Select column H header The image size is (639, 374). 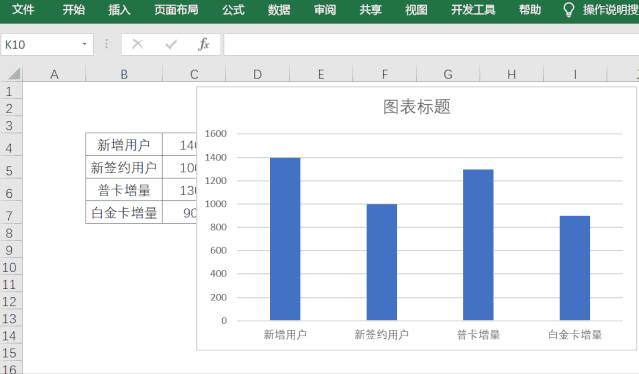pyautogui.click(x=511, y=74)
